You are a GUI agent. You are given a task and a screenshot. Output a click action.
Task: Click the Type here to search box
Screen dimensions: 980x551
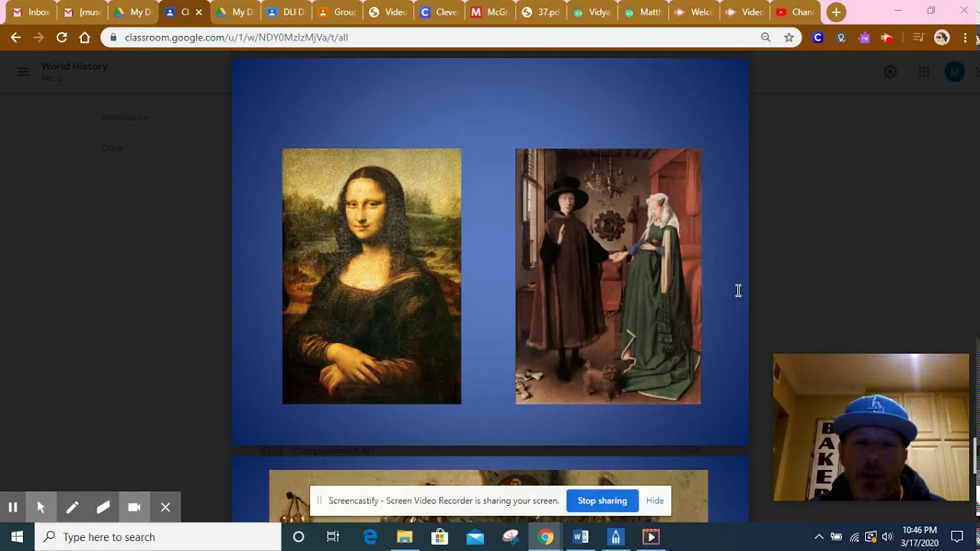pos(158,537)
